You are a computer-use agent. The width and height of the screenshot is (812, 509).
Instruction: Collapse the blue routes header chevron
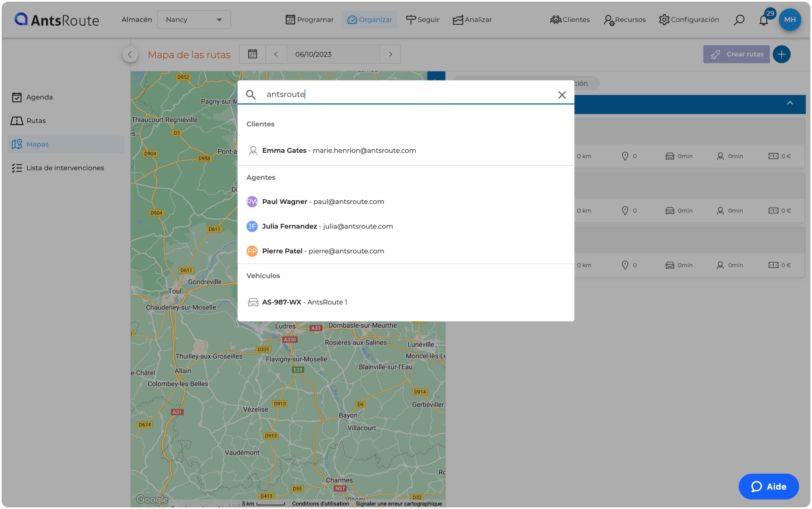click(x=790, y=103)
